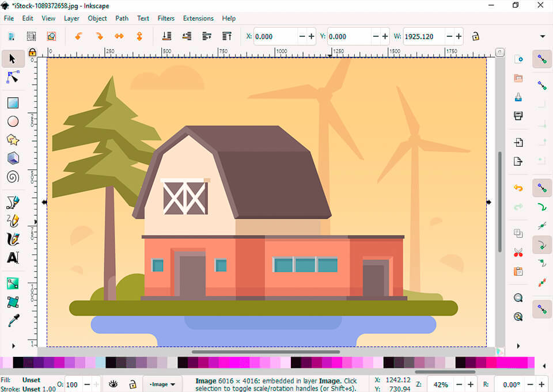Open the Path menu
This screenshot has height=392, width=553.
tap(122, 18)
